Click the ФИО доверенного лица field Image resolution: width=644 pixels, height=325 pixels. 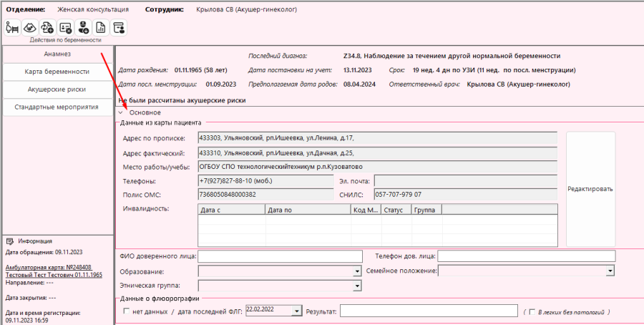(x=280, y=256)
